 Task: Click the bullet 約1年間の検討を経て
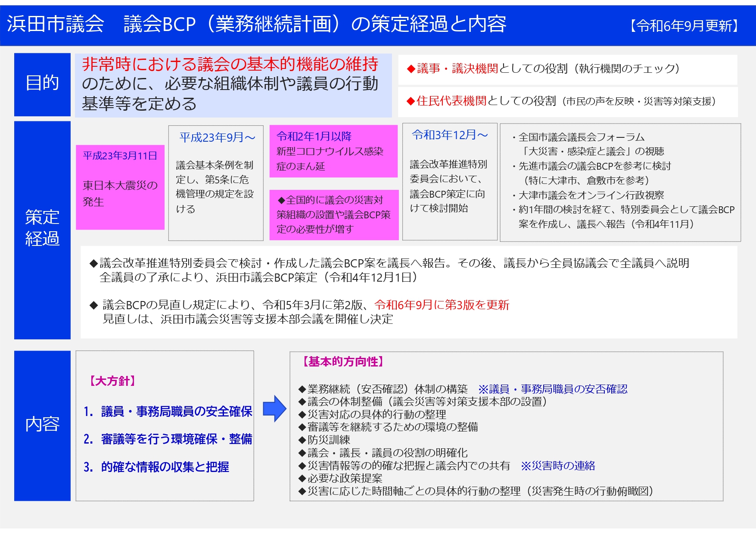tap(623, 217)
